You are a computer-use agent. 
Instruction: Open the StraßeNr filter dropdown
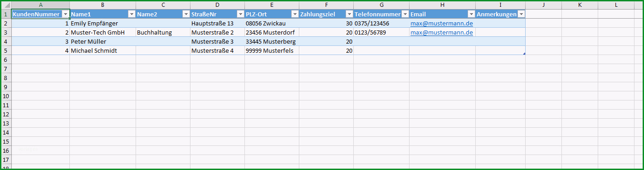tap(240, 14)
